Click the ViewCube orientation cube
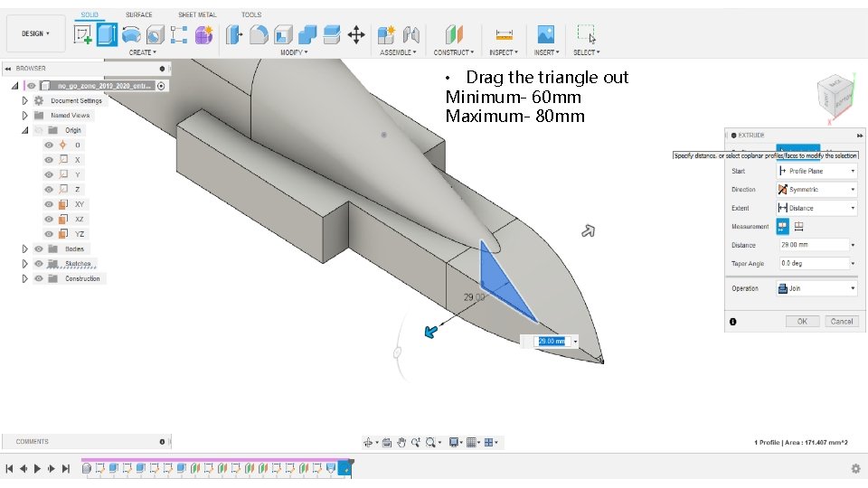The width and height of the screenshot is (868, 488). tap(835, 97)
